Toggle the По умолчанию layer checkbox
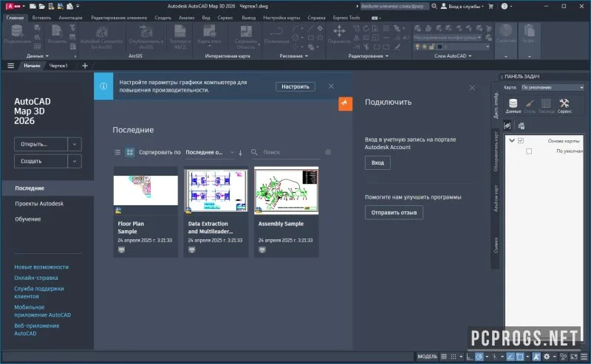This screenshot has height=364, width=591. click(529, 151)
